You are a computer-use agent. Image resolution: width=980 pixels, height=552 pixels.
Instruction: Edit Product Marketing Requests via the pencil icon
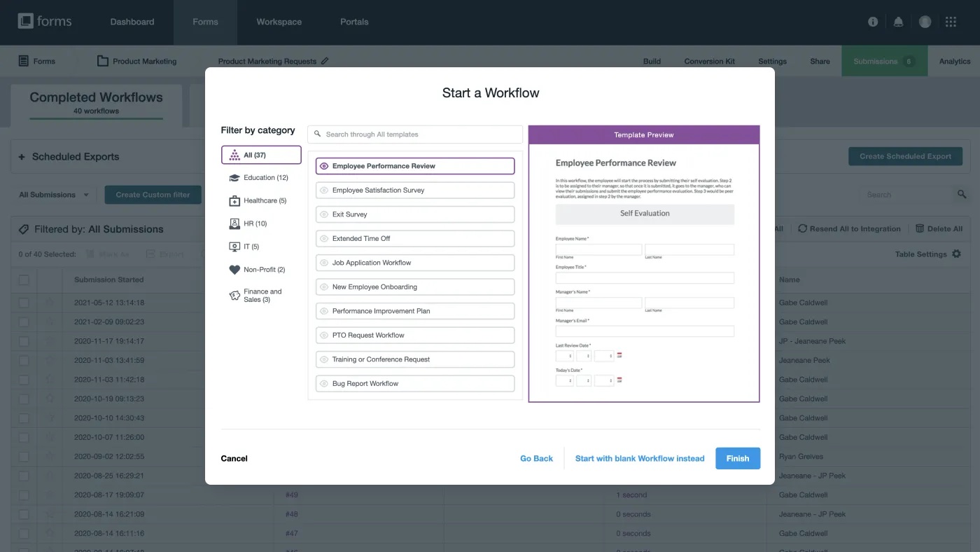(324, 61)
